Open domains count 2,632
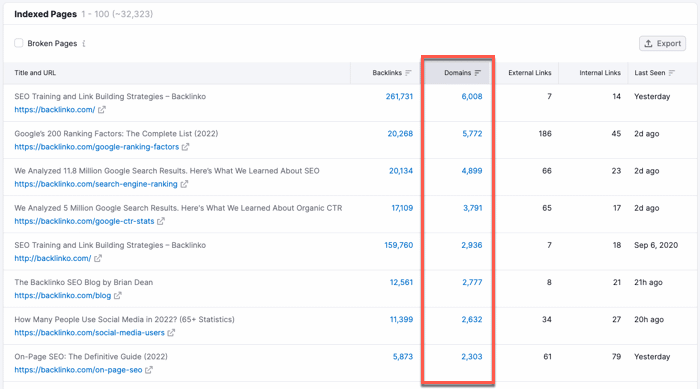 pyautogui.click(x=472, y=319)
